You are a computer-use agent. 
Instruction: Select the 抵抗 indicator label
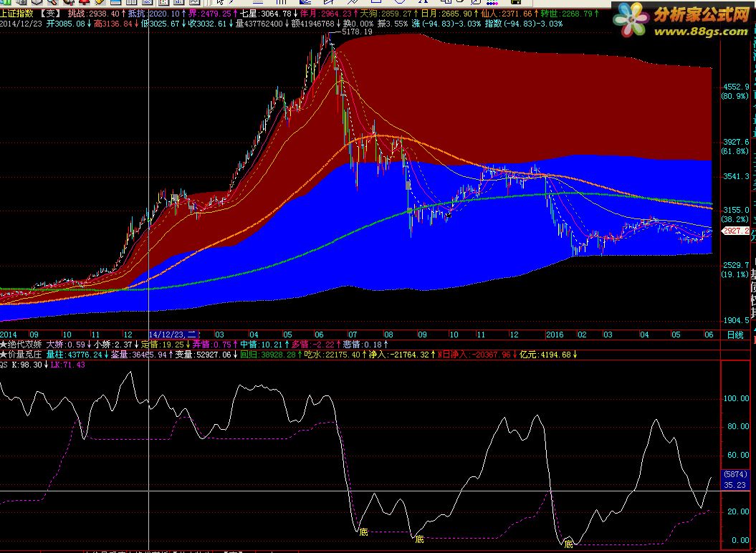[x=136, y=14]
